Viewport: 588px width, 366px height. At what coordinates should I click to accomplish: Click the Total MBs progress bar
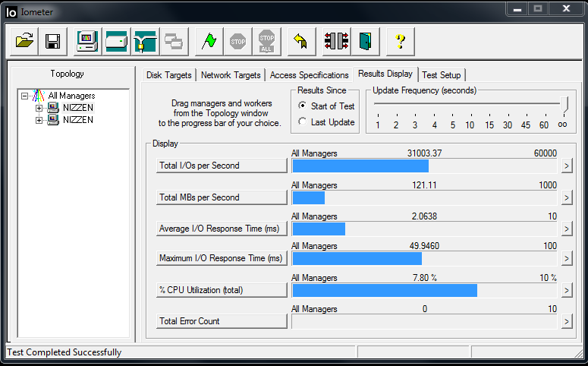point(425,197)
